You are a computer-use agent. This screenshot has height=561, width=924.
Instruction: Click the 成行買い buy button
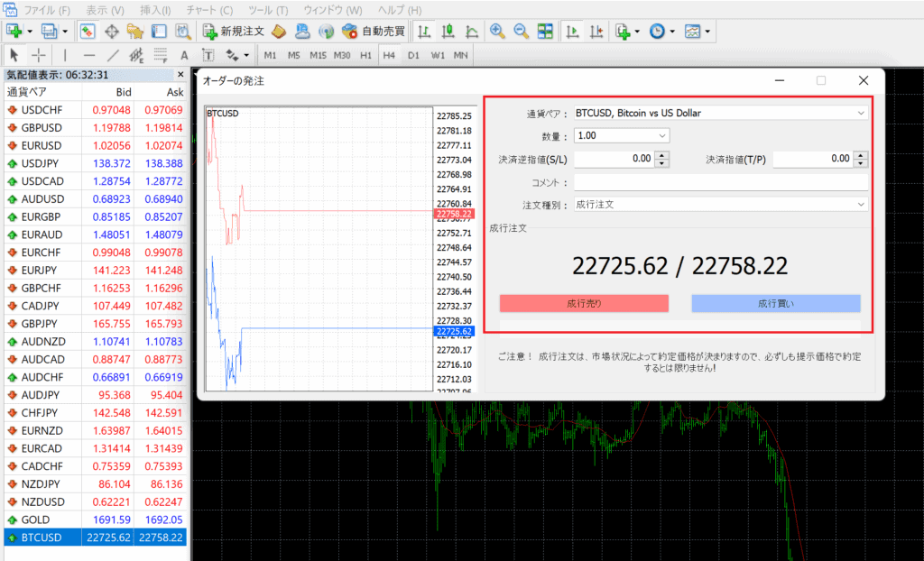[x=776, y=303]
